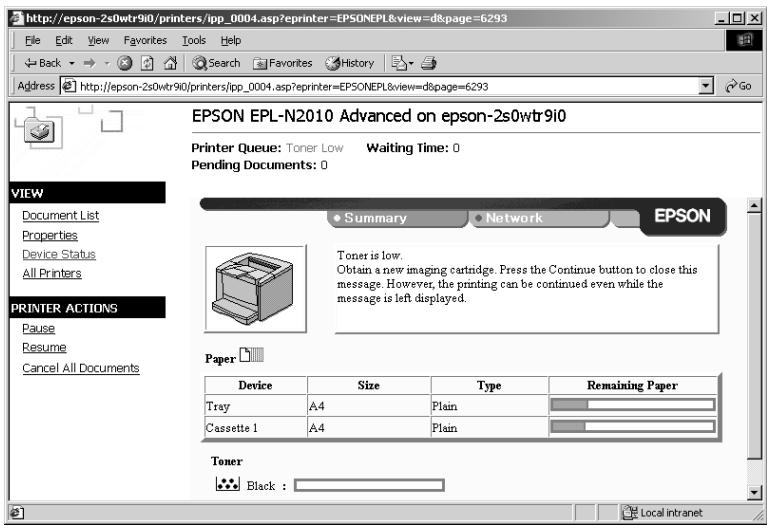767x528 pixels.
Task: Open the Device Status link
Action: 59,254
